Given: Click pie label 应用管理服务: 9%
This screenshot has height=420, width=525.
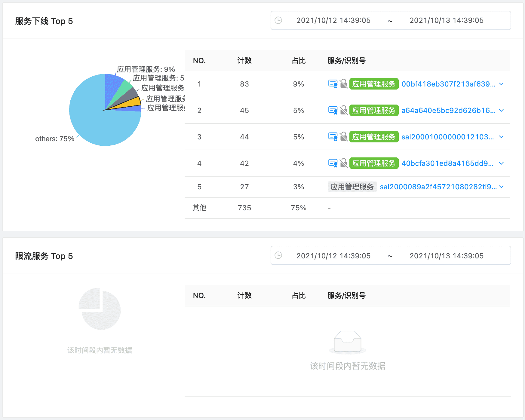Looking at the screenshot, I should [146, 69].
